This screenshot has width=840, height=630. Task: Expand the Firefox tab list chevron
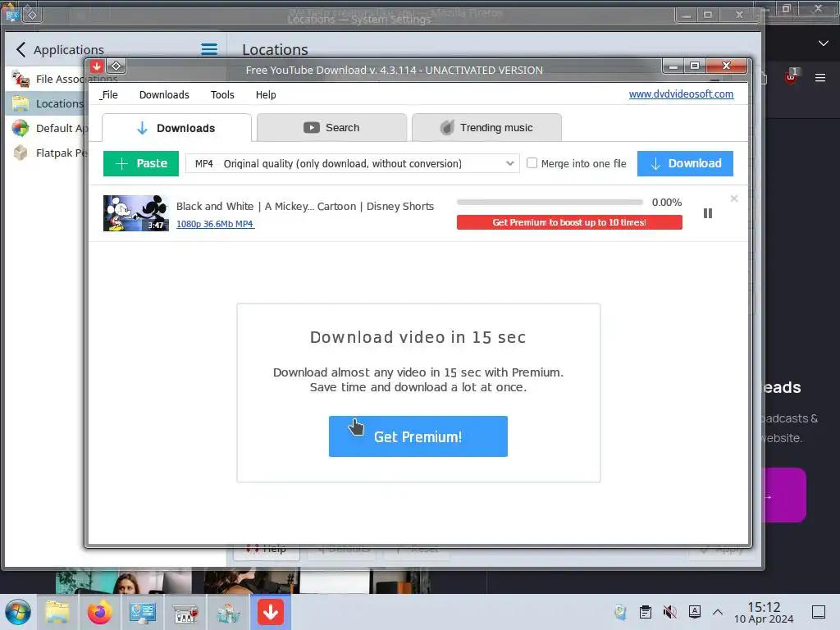(x=824, y=43)
